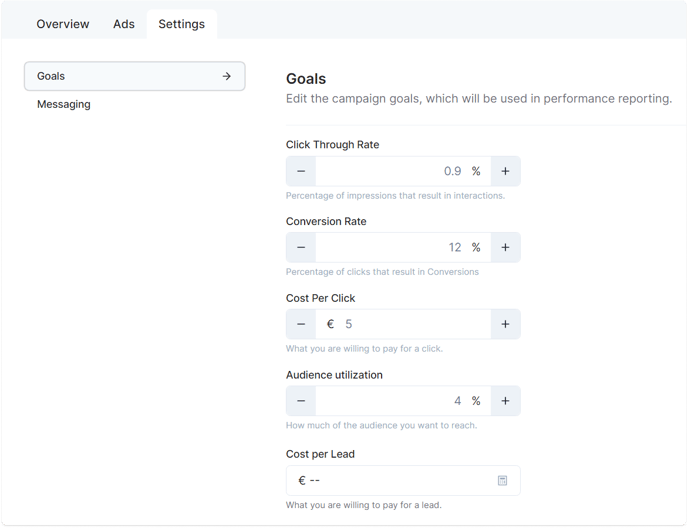The height and width of the screenshot is (528, 688).
Task: Click 'What you are willing to pay for a lead.'
Action: pyautogui.click(x=364, y=505)
